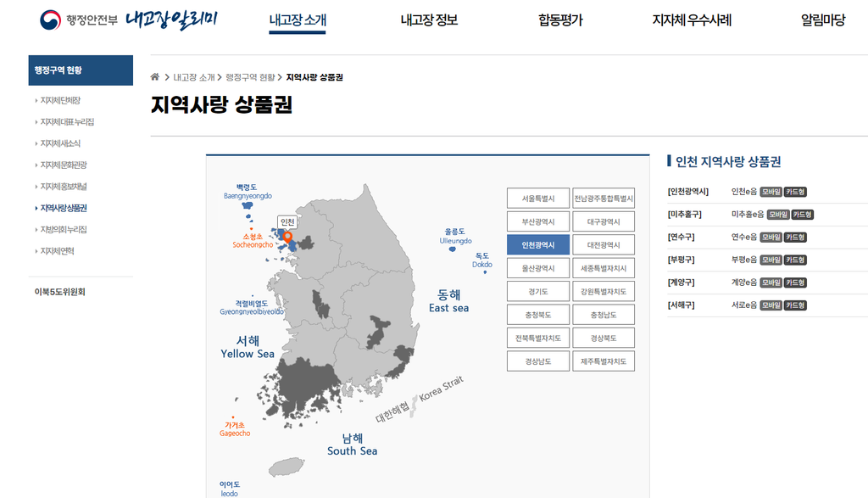Open the 지자체 우수사례 top menu

[x=692, y=20]
